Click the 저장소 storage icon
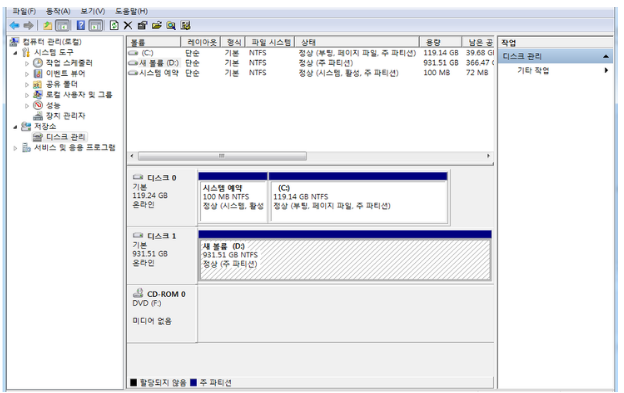The width and height of the screenshot is (624, 393). click(x=26, y=126)
